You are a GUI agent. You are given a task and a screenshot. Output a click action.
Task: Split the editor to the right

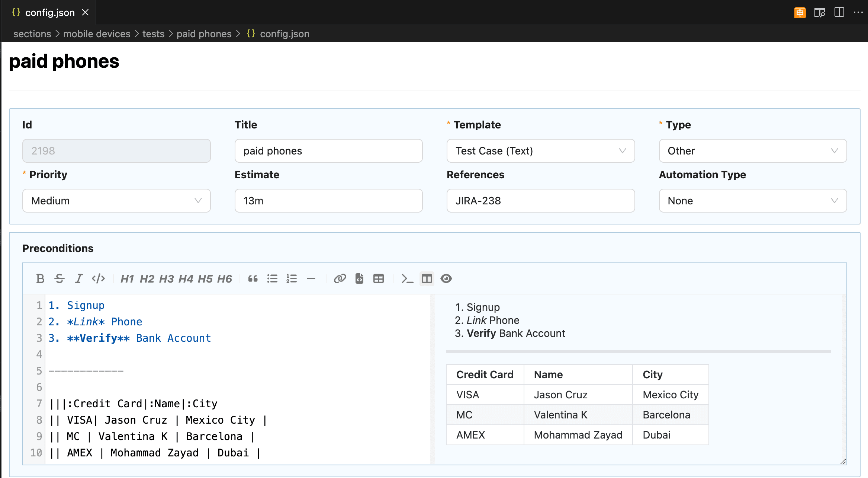click(839, 12)
